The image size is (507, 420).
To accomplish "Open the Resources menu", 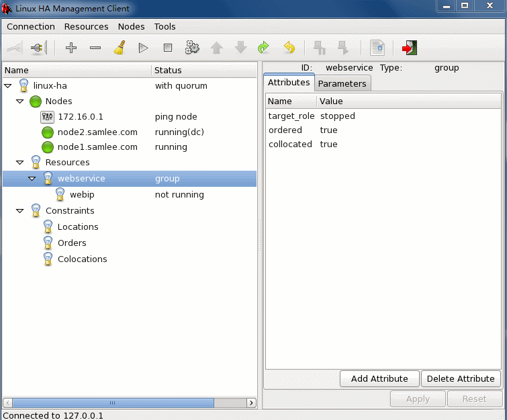I will 86,26.
